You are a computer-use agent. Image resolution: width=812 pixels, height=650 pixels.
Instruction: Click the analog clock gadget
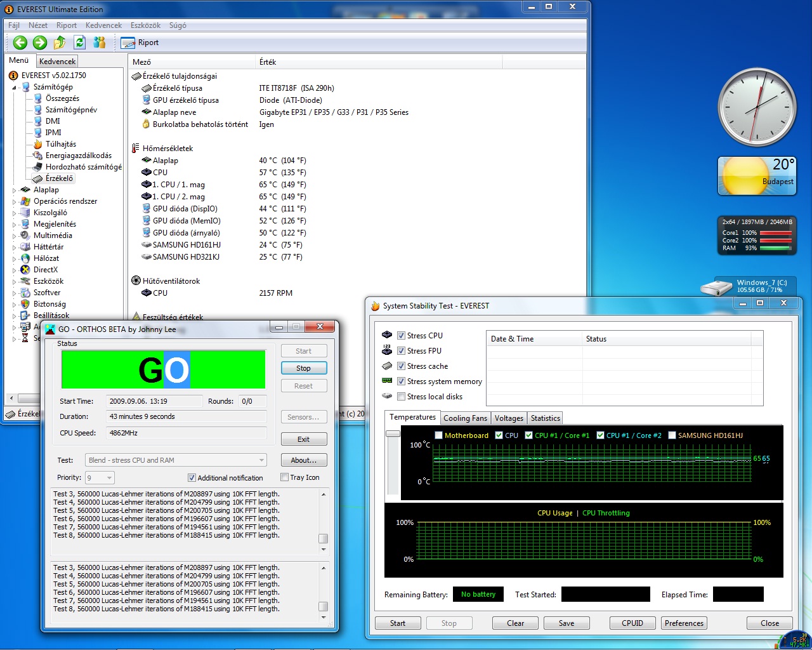[757, 107]
